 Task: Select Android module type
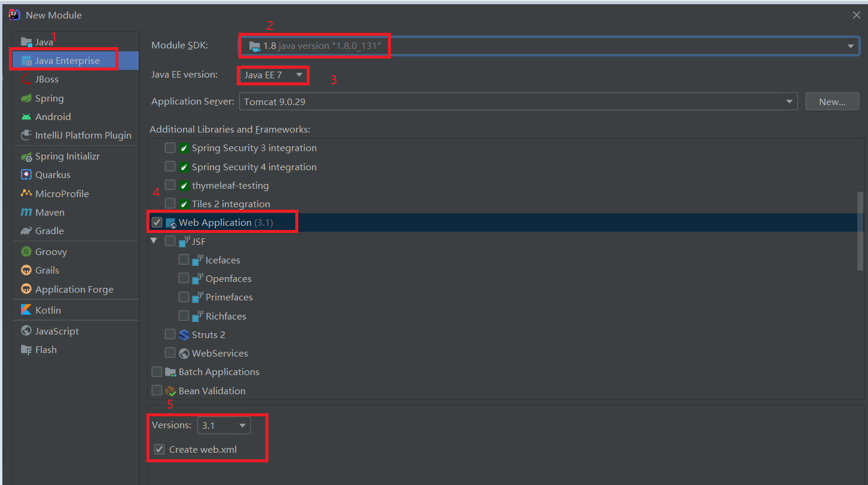tap(75, 116)
